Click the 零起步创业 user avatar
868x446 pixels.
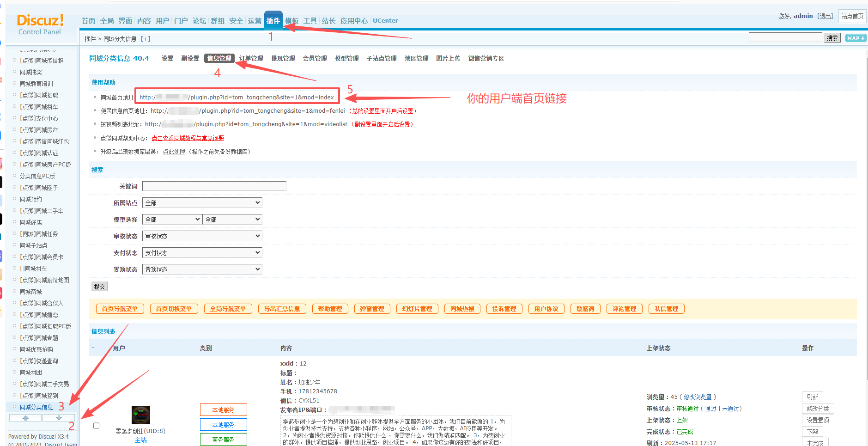pyautogui.click(x=140, y=415)
